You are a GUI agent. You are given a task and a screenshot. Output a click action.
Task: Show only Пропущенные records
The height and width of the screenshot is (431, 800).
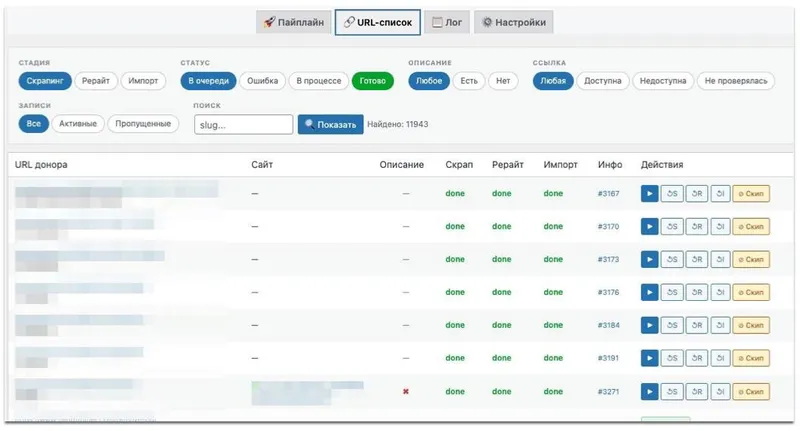143,123
